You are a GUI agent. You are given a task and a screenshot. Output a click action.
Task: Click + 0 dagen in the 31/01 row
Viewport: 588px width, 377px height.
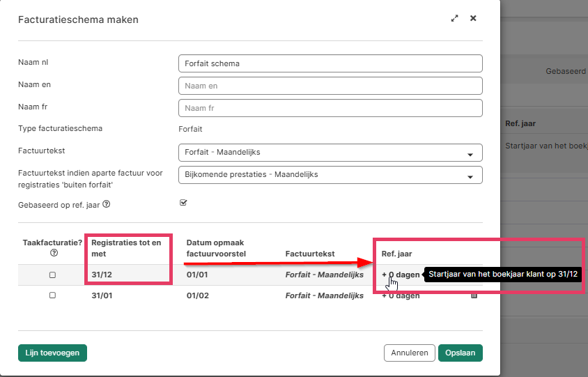click(x=401, y=296)
